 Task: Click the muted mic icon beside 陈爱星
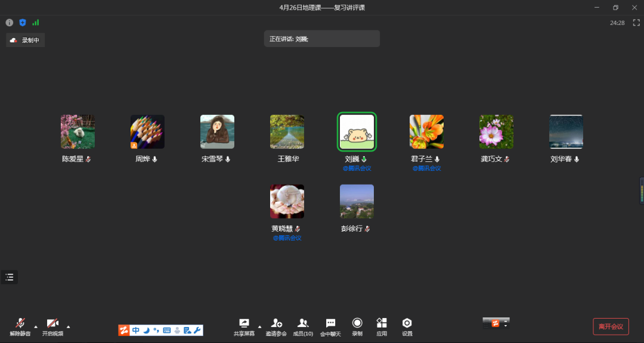click(x=88, y=159)
